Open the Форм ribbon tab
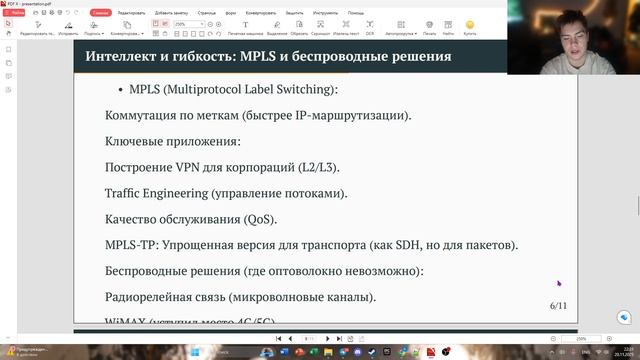Image resolution: width=640 pixels, height=360 pixels. (x=231, y=13)
